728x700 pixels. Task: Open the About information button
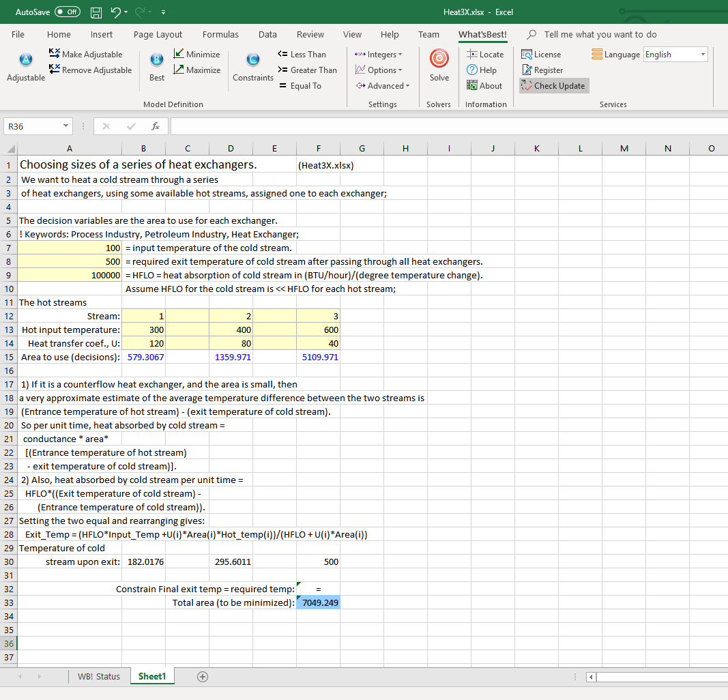point(484,86)
